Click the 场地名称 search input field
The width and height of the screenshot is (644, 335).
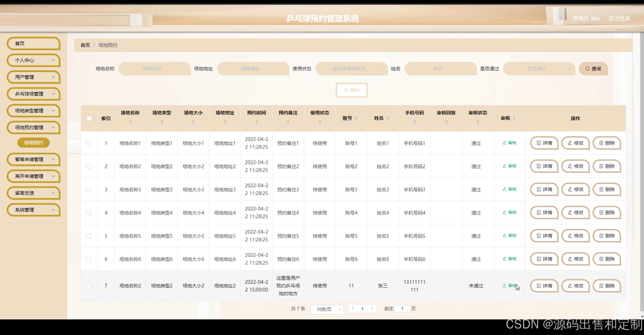point(154,69)
